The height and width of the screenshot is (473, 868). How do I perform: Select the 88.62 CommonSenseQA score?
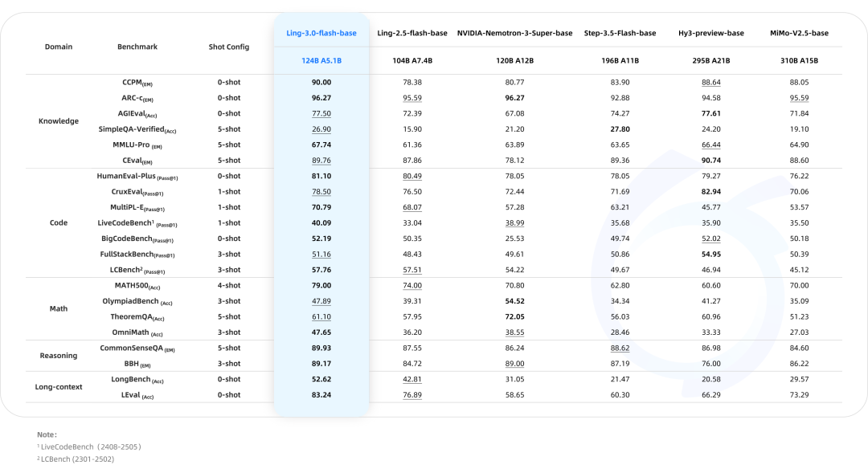tap(620, 349)
